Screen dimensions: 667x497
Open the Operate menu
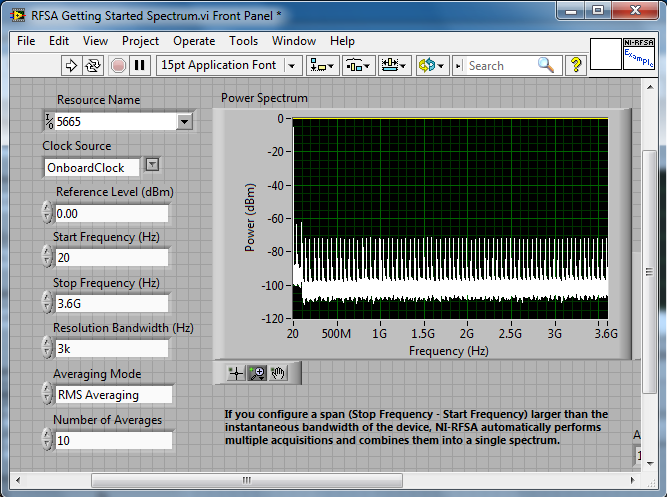(x=193, y=41)
